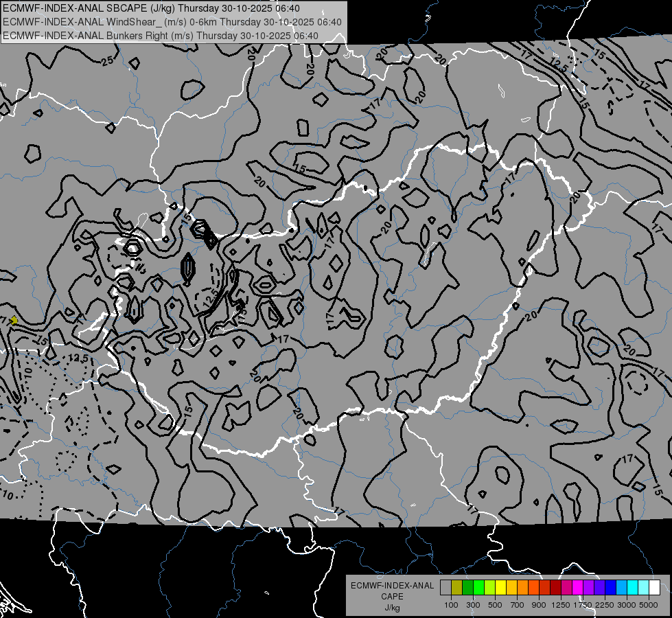Pick the dark green legend swatch
Screen dimensions: 672x618
(468, 587)
